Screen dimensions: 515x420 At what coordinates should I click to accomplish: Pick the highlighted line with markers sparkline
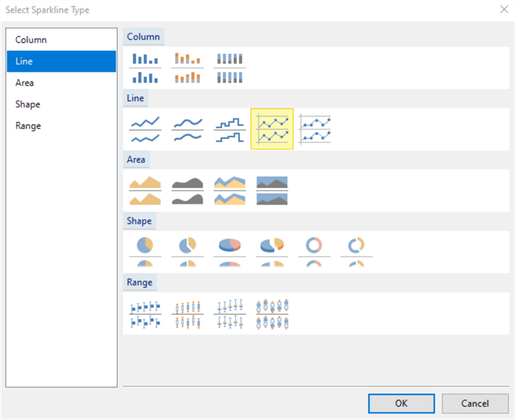[272, 128]
